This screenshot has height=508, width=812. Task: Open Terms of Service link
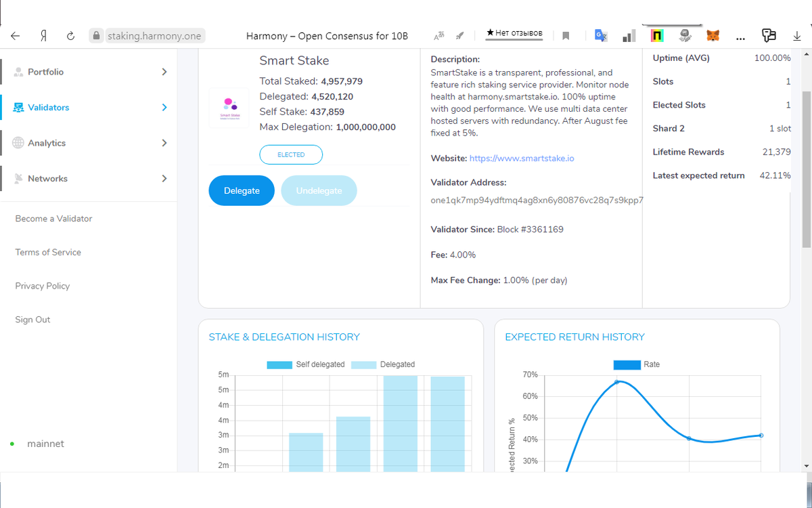tap(48, 252)
